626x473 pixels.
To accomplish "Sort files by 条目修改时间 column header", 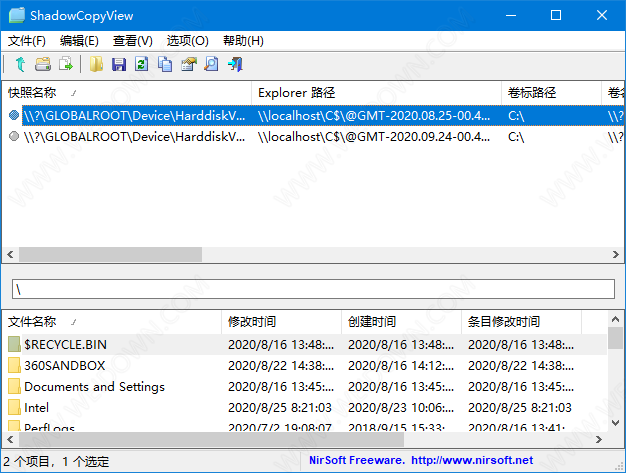I will [x=521, y=322].
